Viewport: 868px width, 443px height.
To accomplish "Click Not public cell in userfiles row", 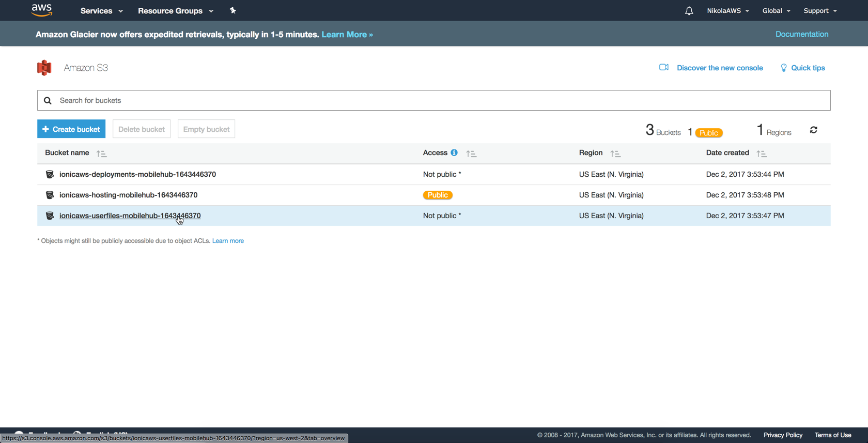I will click(x=442, y=216).
